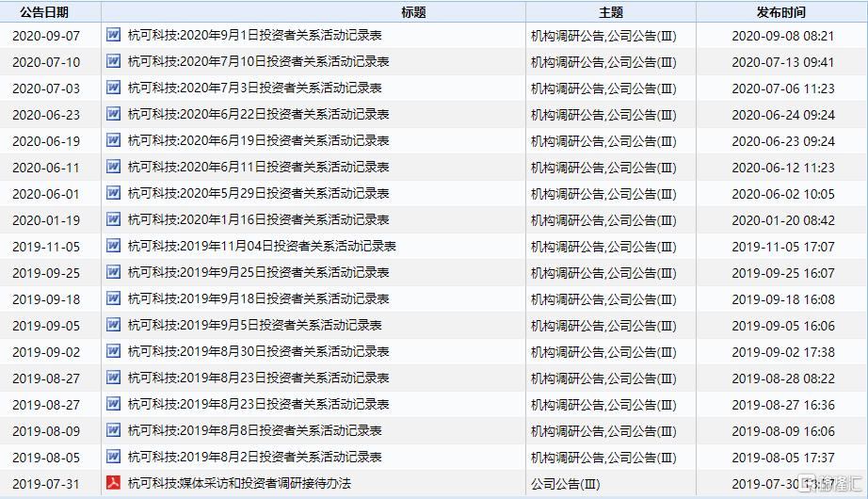
Task: Click Word icon in row published 2019-08-27 16:36
Action: coord(113,404)
